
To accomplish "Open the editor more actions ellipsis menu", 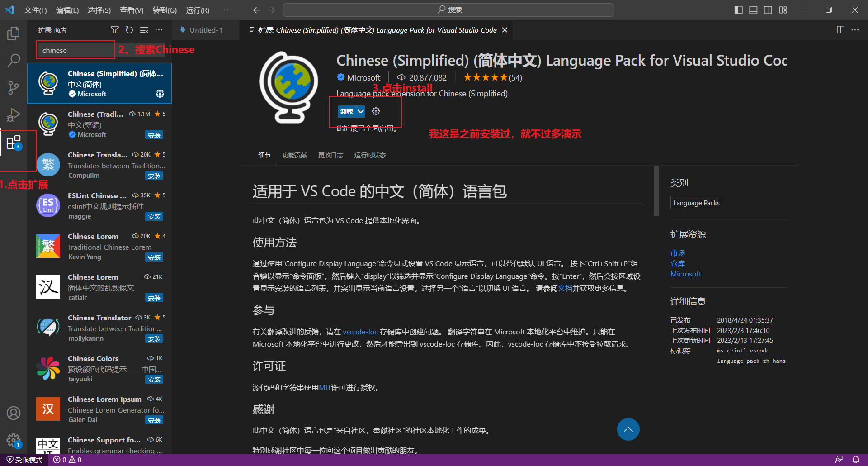I will (x=855, y=29).
